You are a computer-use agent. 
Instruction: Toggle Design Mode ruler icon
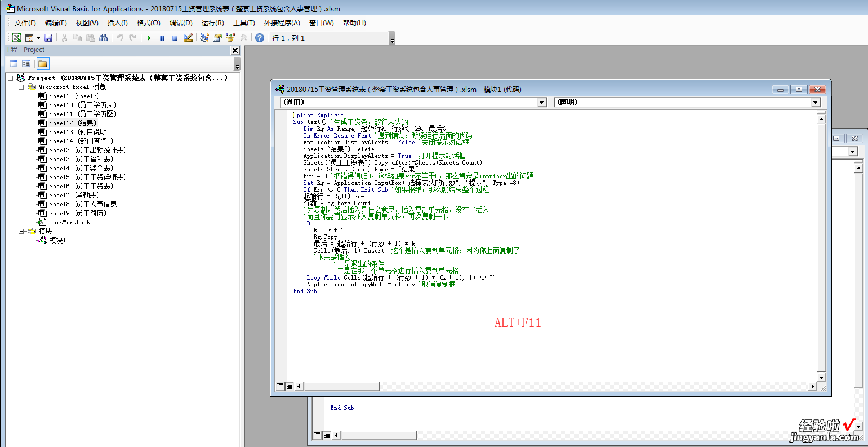click(x=188, y=38)
